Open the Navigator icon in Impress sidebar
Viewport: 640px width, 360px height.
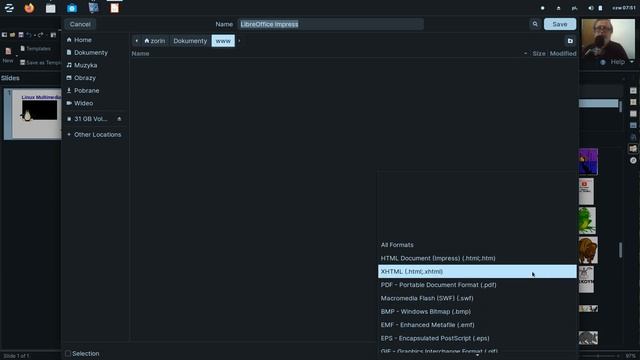pyautogui.click(x=633, y=160)
